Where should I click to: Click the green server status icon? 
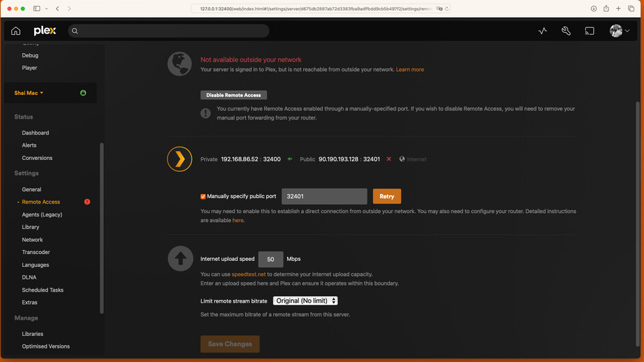point(83,93)
